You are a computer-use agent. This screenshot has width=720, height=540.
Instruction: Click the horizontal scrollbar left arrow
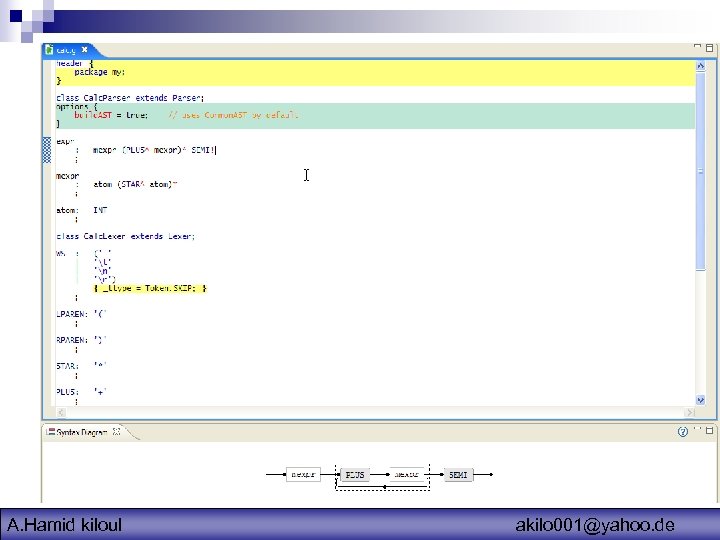(x=61, y=412)
